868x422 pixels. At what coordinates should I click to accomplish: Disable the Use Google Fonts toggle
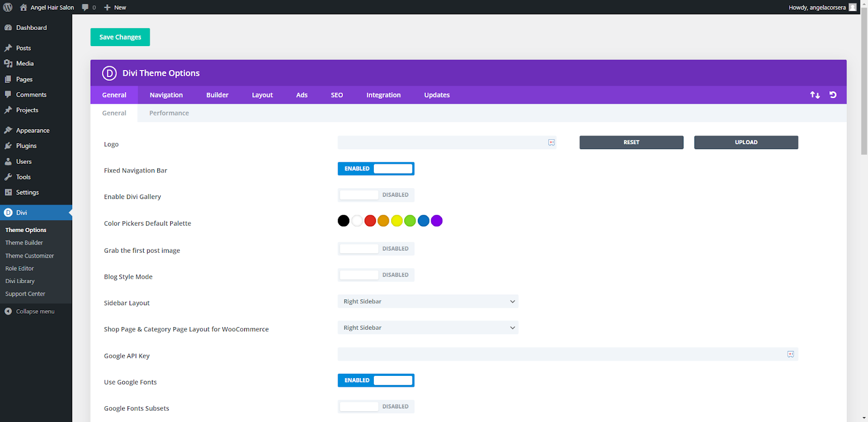tap(376, 380)
